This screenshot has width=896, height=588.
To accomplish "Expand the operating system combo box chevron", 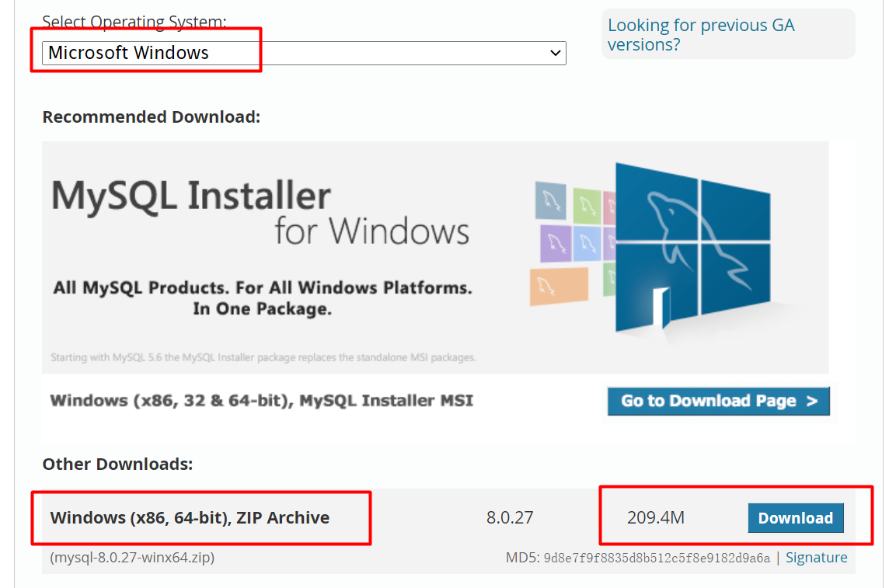I will coord(555,53).
